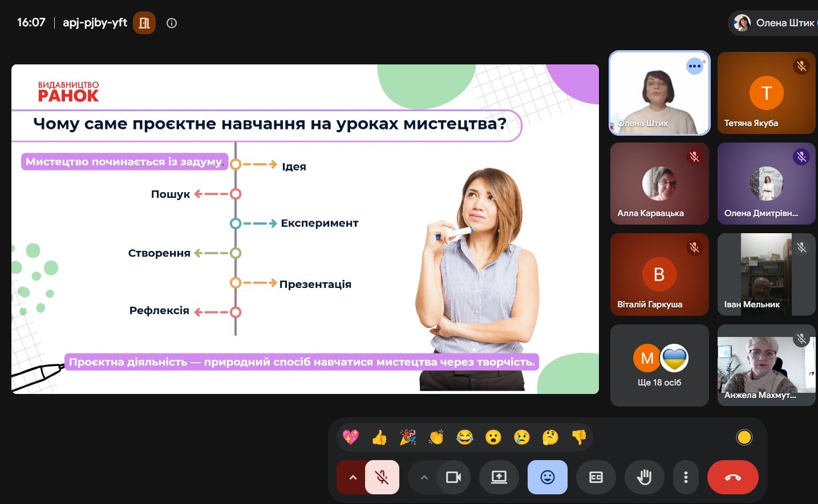Leave the call with red hang-up button

733,477
